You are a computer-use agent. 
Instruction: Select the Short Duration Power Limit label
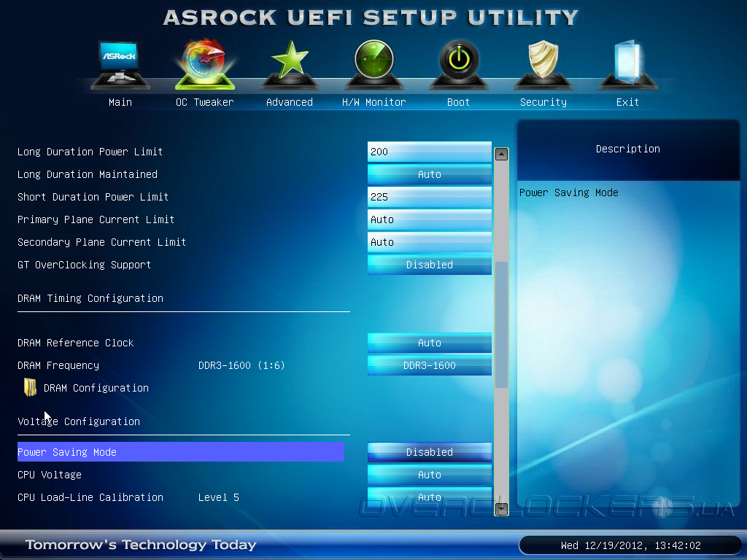click(x=93, y=197)
